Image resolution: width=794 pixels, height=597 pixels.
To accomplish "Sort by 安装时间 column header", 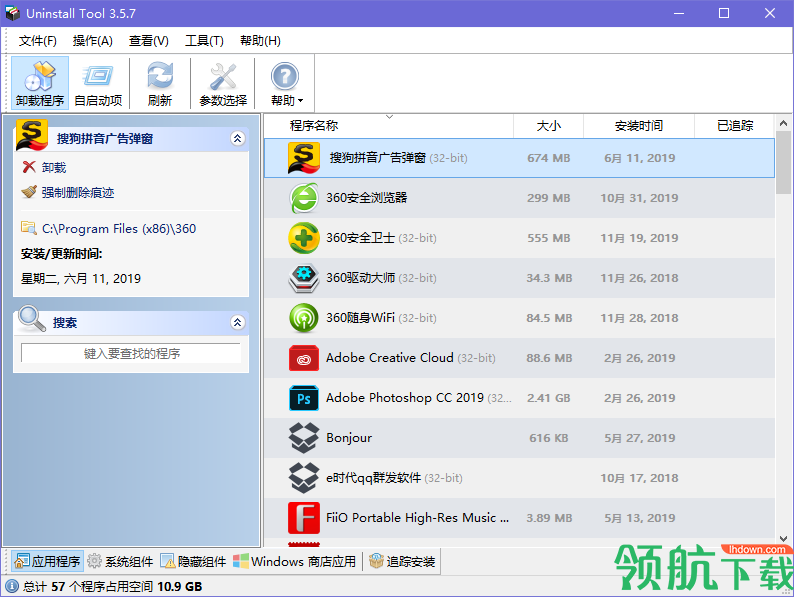I will pos(639,126).
